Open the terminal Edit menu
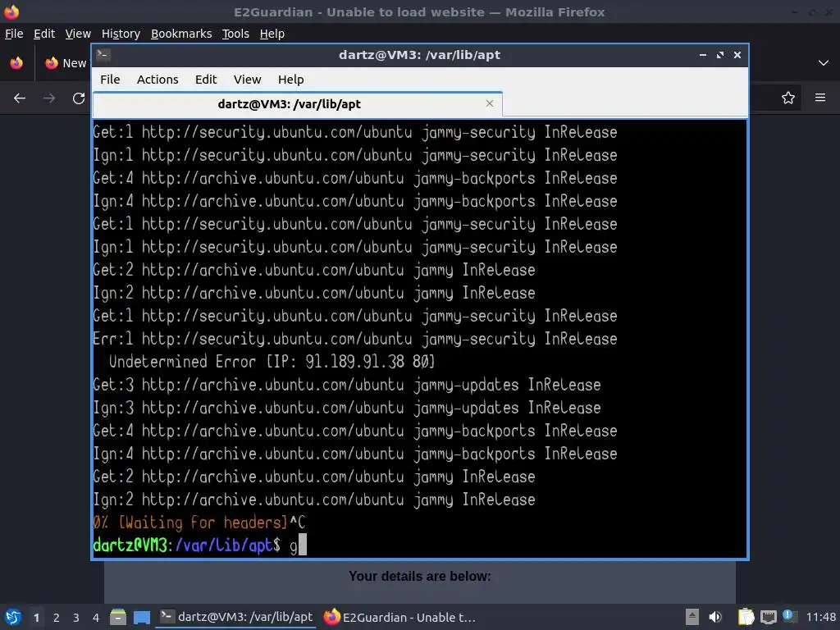Screen dimensions: 840x630 point(206,80)
